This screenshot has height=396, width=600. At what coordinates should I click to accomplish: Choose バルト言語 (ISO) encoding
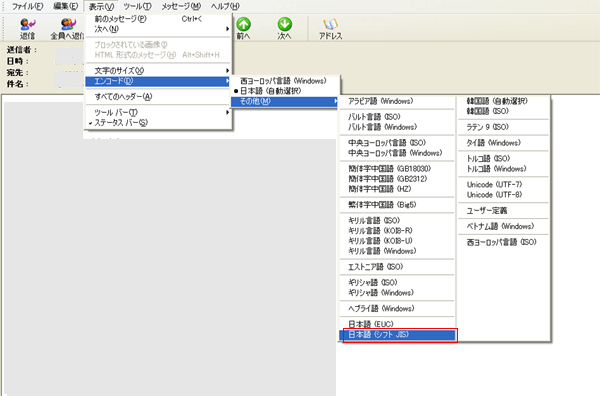pos(397,117)
